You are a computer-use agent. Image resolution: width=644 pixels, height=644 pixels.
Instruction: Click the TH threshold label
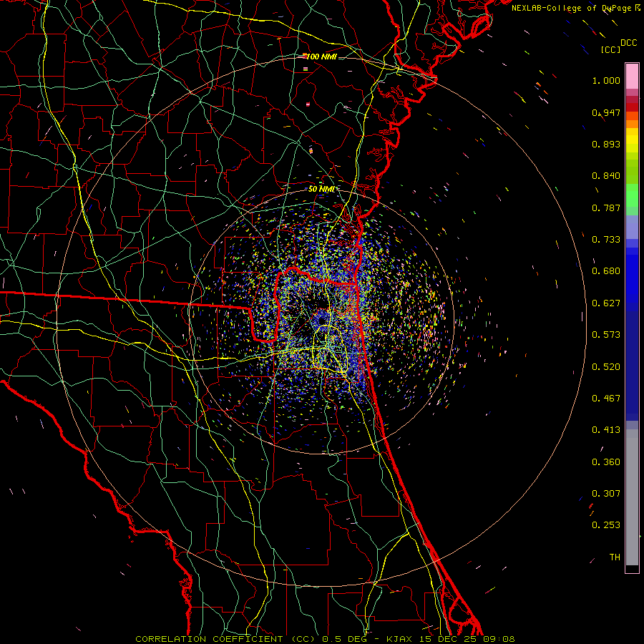[x=615, y=557]
